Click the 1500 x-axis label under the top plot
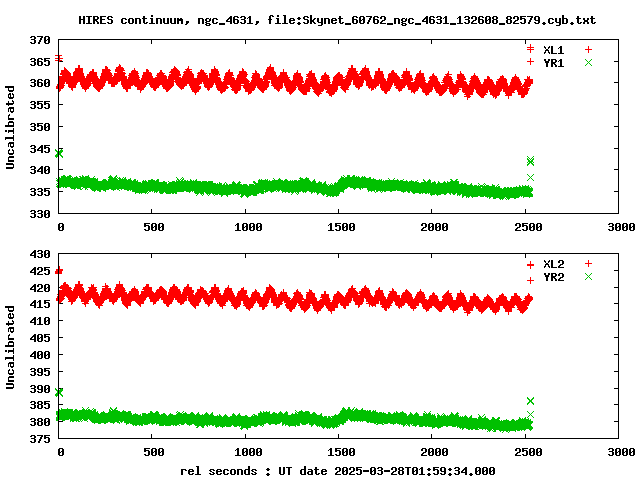The width and height of the screenshot is (640, 480). tap(341, 227)
